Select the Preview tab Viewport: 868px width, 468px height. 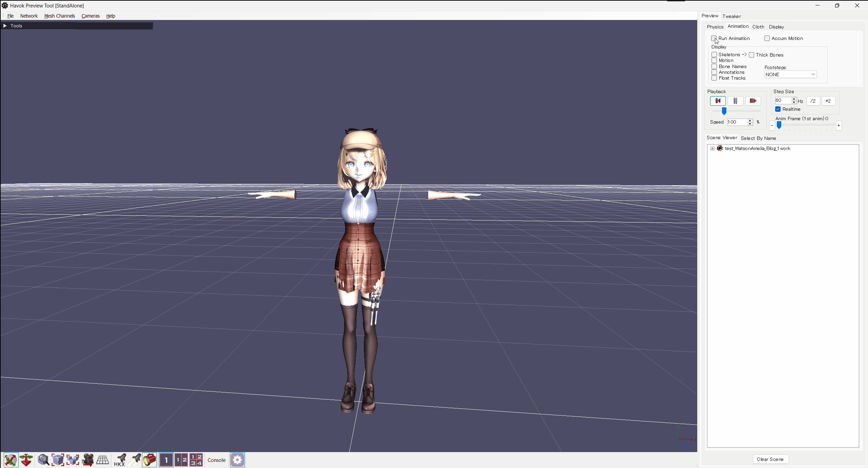[710, 16]
